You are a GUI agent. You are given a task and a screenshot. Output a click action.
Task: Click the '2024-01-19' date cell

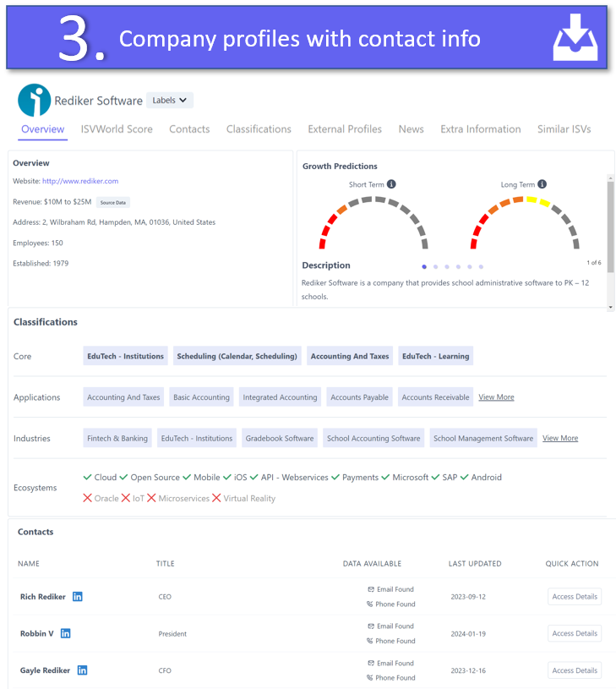point(468,634)
